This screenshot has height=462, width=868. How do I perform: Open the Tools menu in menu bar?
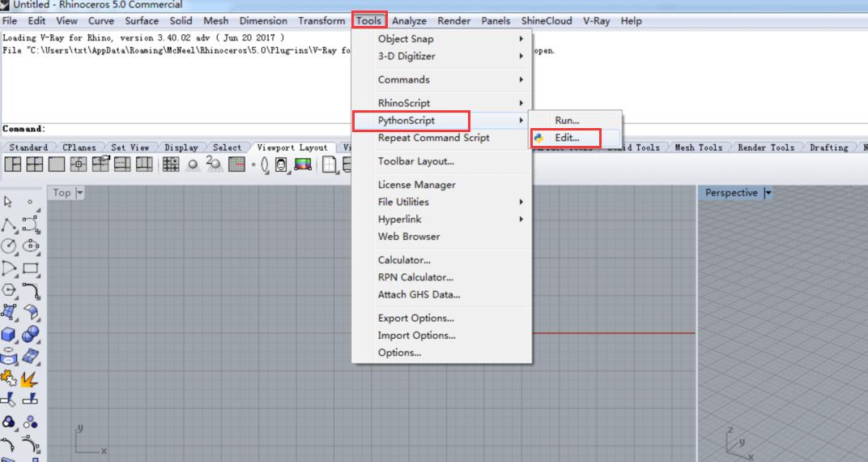(368, 20)
